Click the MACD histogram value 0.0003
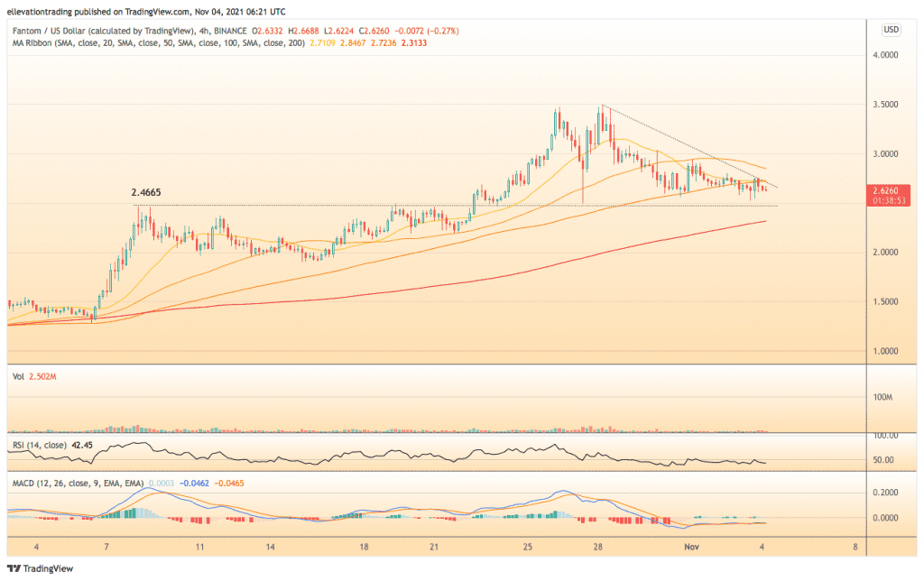The width and height of the screenshot is (924, 581). (162, 484)
